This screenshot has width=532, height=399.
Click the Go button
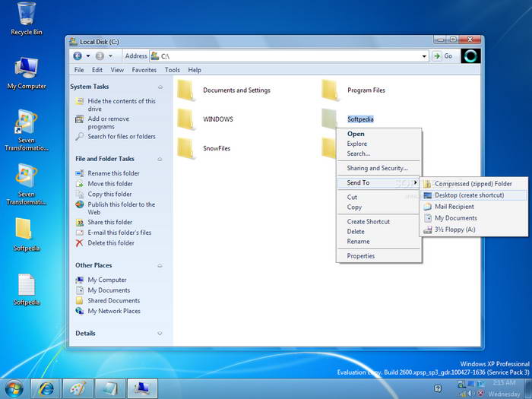(443, 56)
